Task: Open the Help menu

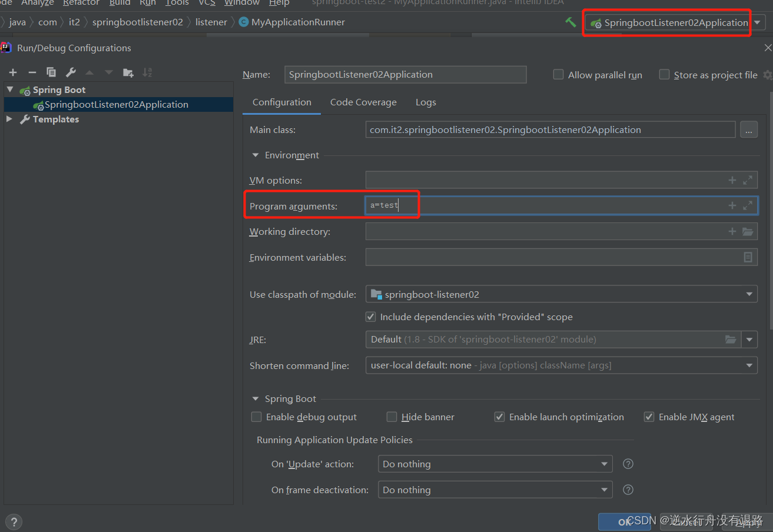Action: pyautogui.click(x=279, y=3)
